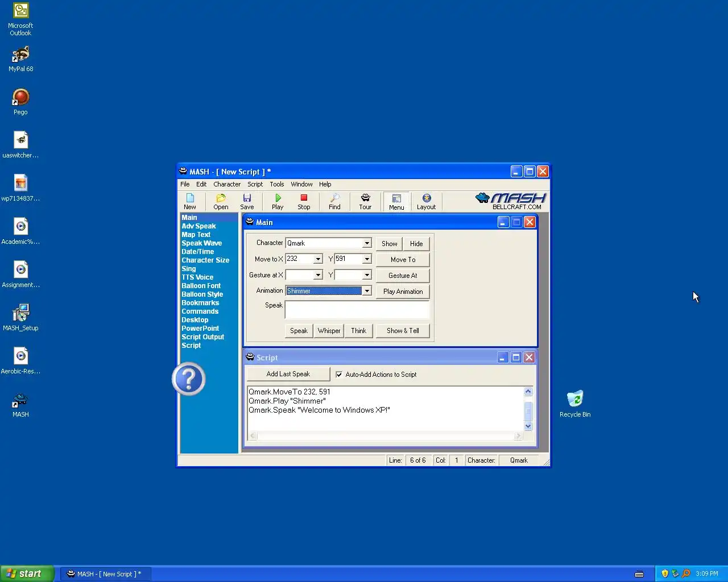Open the Help menu
Viewport: 728px width, 582px height.
325,184
